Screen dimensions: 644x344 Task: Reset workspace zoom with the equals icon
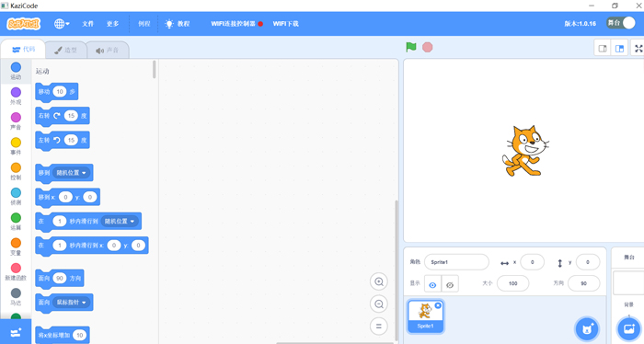click(379, 327)
